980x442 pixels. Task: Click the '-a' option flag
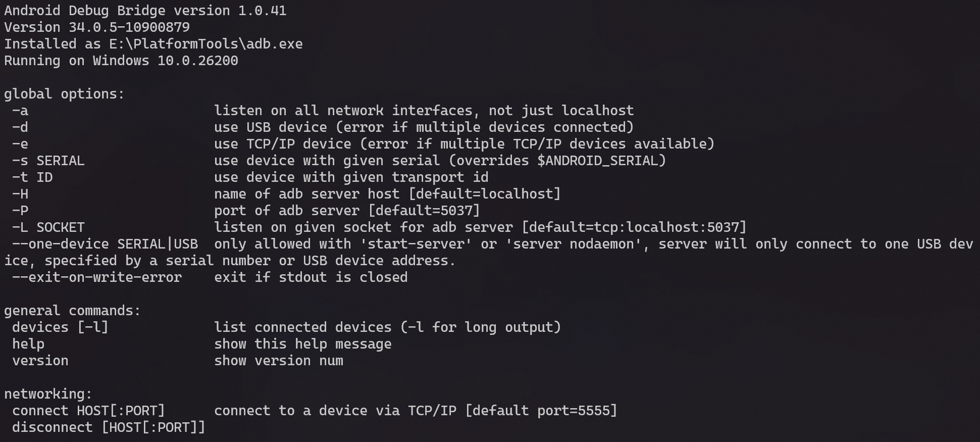(20, 111)
